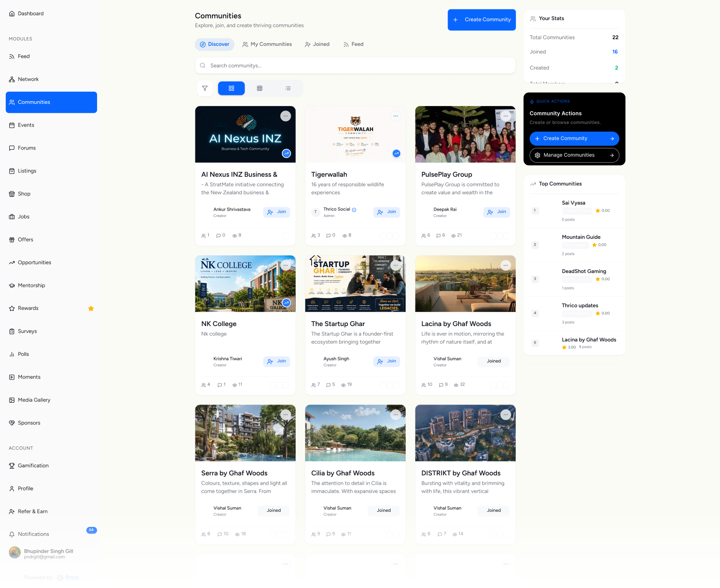Open Forums from the sidebar
This screenshot has height=588, width=720.
51,148
